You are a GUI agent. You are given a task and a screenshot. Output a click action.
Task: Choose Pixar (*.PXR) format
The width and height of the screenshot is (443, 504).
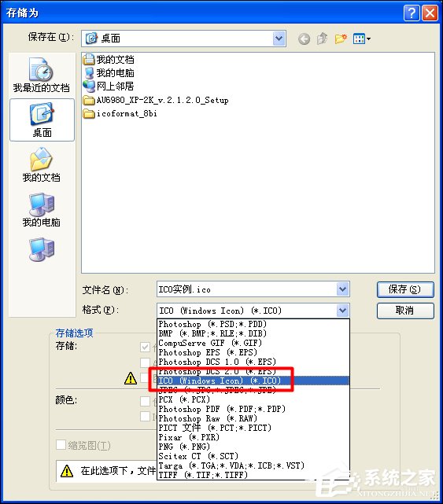(253, 437)
